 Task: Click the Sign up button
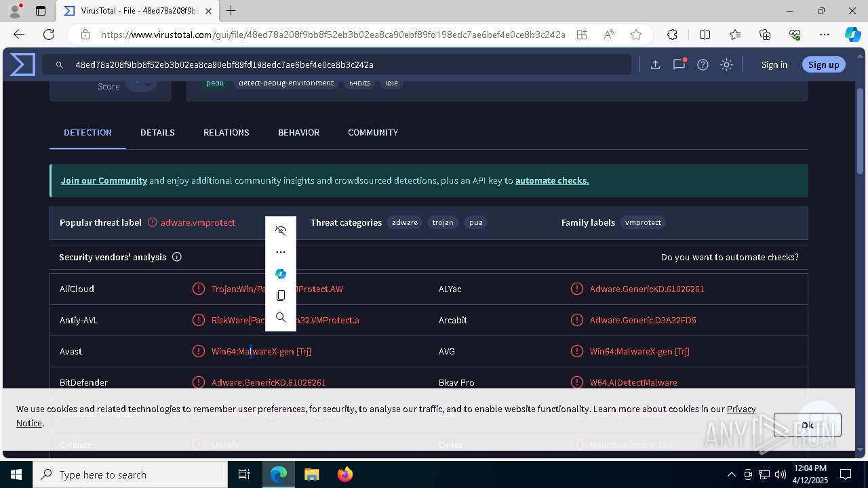[x=824, y=65]
